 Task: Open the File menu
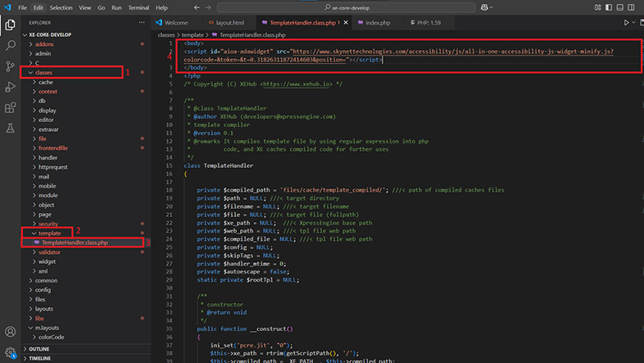click(22, 7)
